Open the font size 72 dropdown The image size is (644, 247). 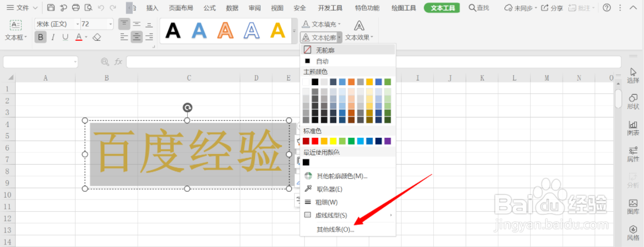click(x=110, y=24)
